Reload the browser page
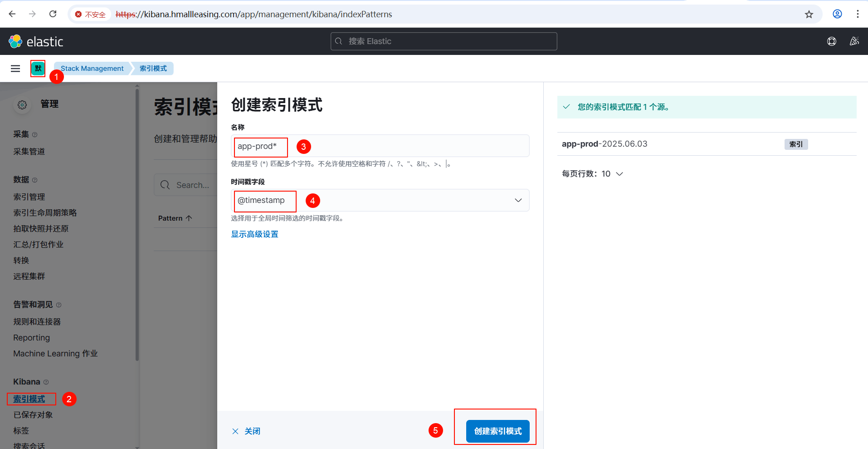Image resolution: width=868 pixels, height=449 pixels. [53, 14]
